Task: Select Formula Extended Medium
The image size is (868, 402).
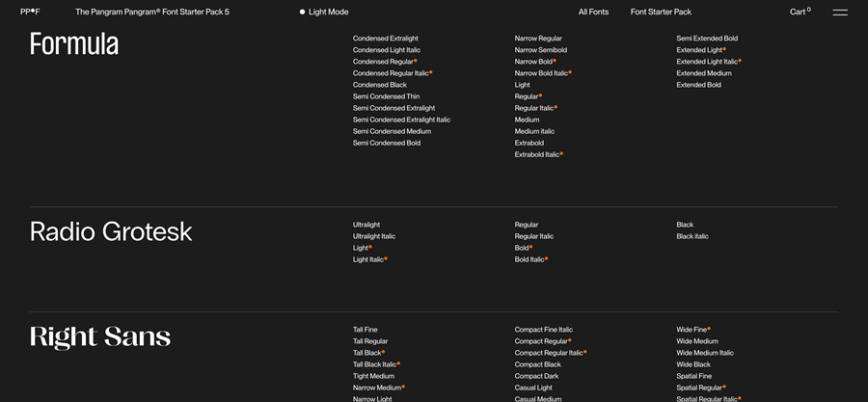Action: pyautogui.click(x=704, y=73)
